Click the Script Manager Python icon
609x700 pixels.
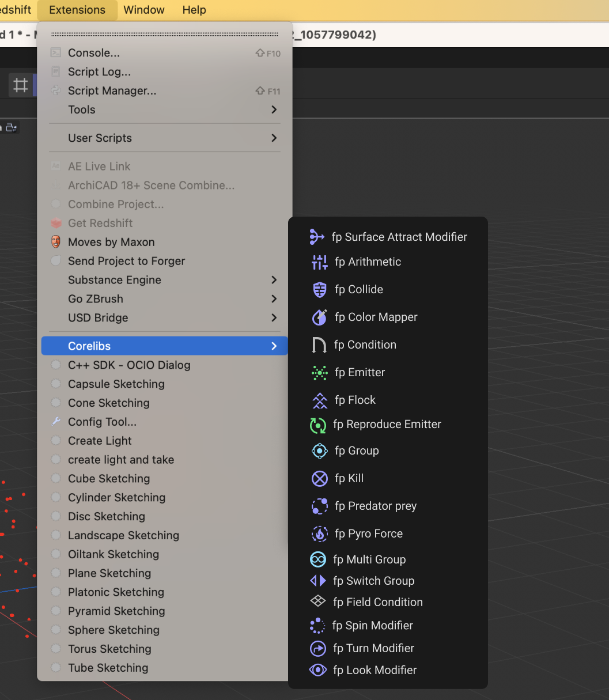click(x=56, y=90)
